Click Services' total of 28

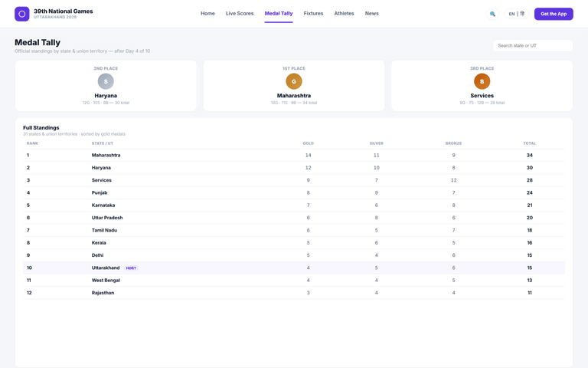[530, 180]
